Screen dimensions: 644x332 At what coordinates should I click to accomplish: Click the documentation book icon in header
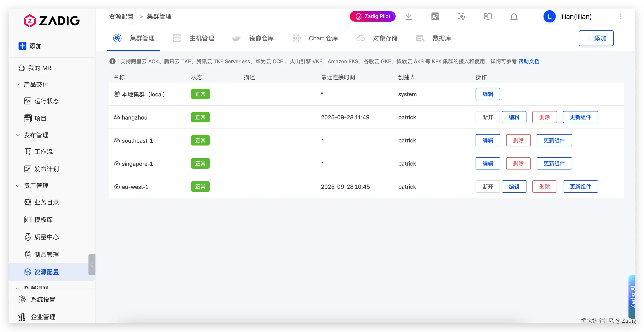tap(488, 17)
